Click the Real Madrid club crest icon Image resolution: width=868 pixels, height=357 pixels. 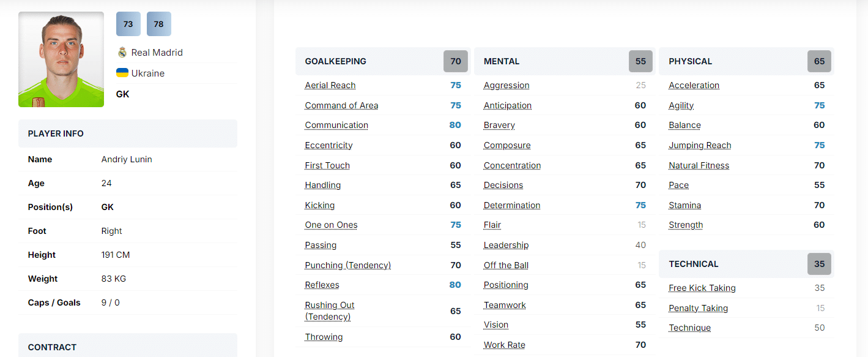(x=122, y=53)
